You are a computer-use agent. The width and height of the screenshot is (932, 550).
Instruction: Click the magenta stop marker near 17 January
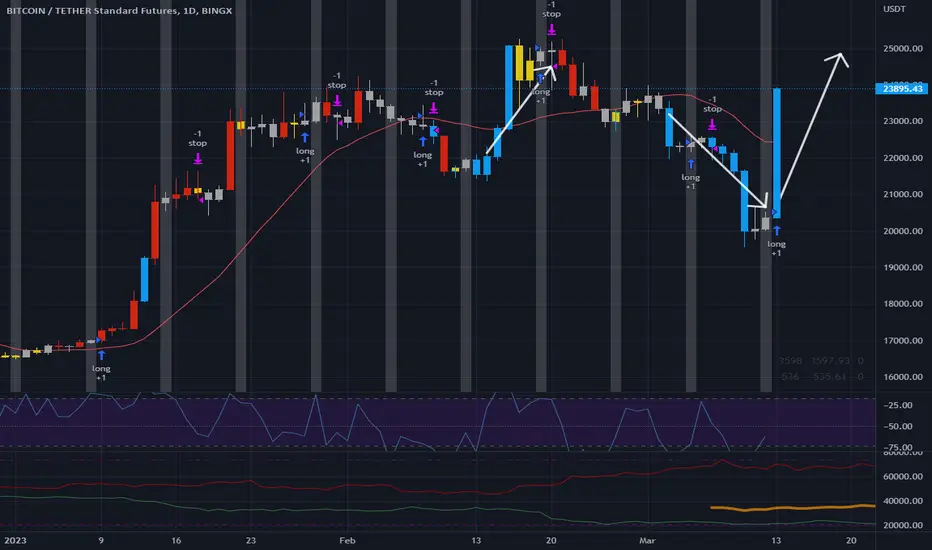[198, 159]
